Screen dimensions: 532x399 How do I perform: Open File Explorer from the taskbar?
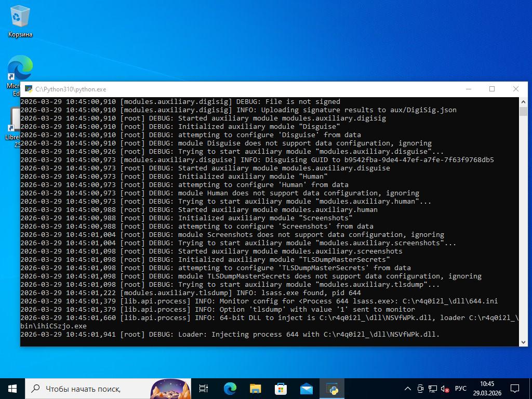tap(255, 388)
